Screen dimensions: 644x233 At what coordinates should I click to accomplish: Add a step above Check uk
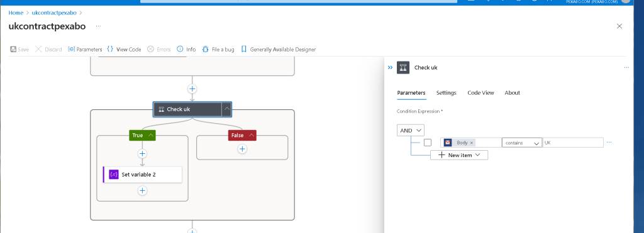(x=192, y=89)
